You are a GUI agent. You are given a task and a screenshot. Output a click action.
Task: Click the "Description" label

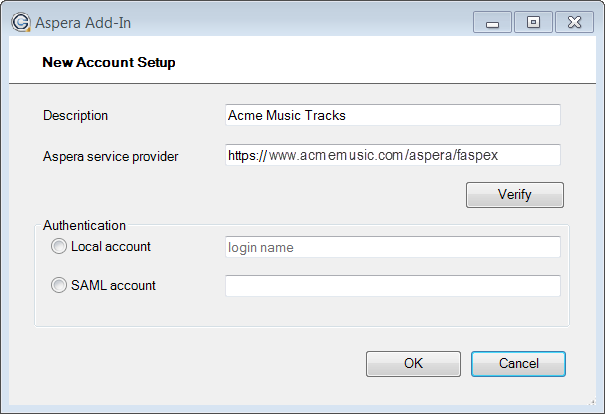75,115
